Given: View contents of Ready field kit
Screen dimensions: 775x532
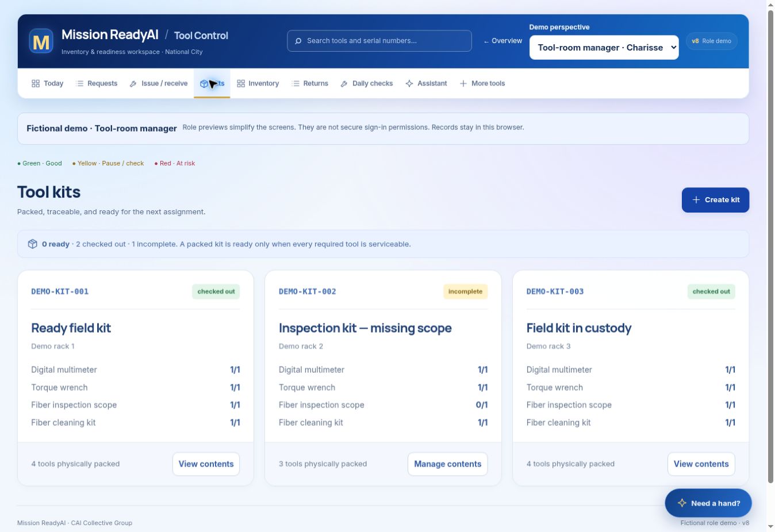Looking at the screenshot, I should point(206,464).
